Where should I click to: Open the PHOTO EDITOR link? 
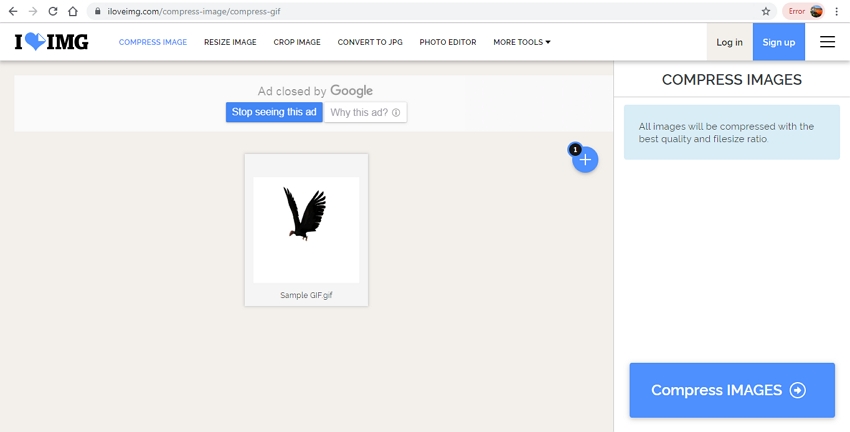[447, 42]
